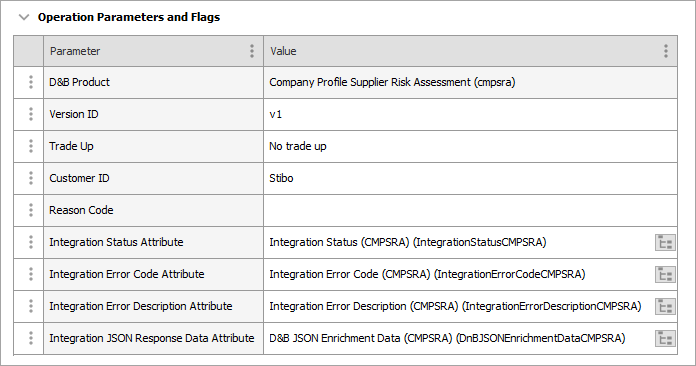Open row menu dots for Reason Code
This screenshot has height=366, width=696.
pos(31,210)
